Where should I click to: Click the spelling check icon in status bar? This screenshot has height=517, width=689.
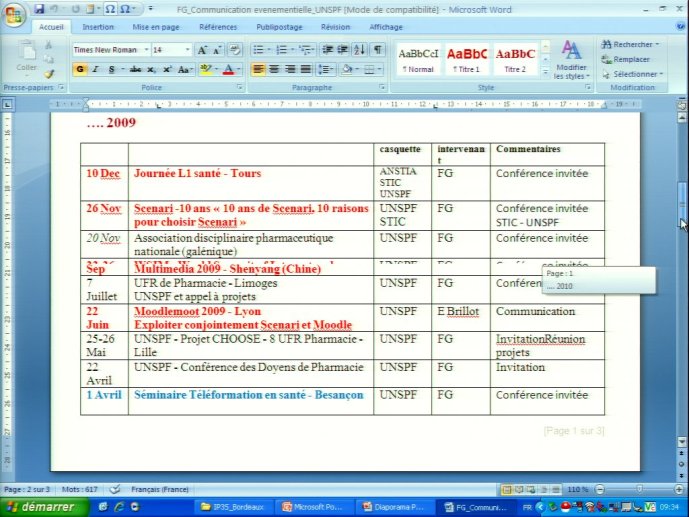tap(115, 489)
